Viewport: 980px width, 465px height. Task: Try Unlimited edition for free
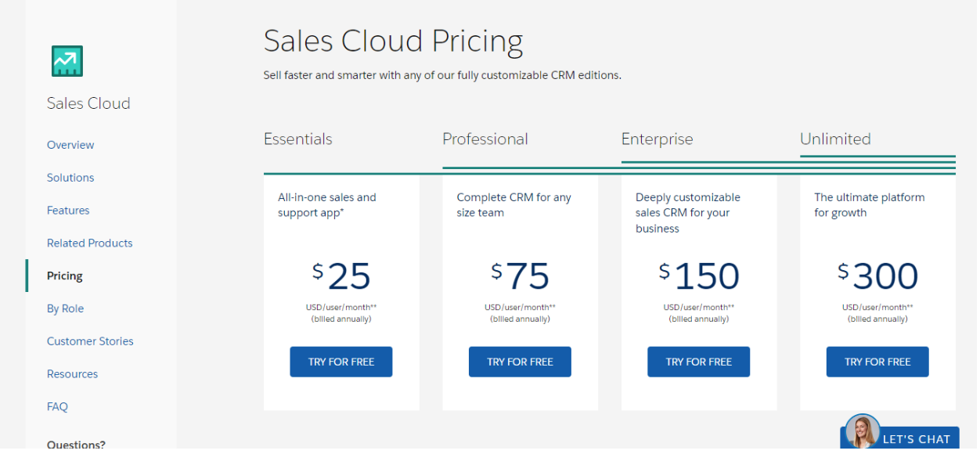tap(877, 362)
